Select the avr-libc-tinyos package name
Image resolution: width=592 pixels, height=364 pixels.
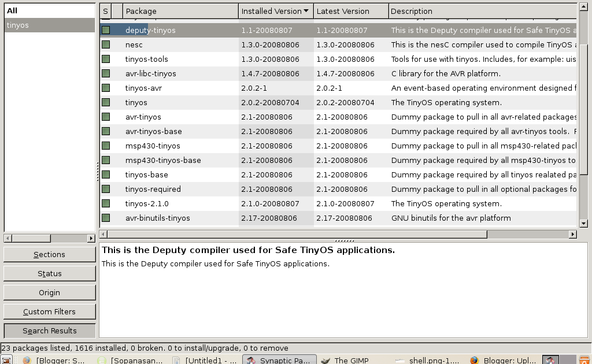[151, 73]
